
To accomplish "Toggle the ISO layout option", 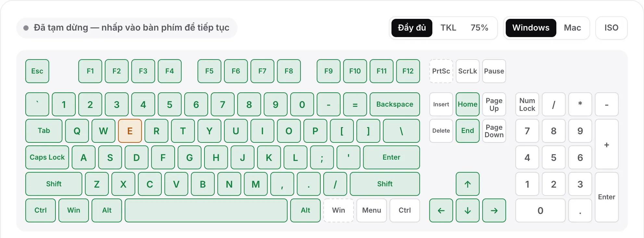I will 611,28.
